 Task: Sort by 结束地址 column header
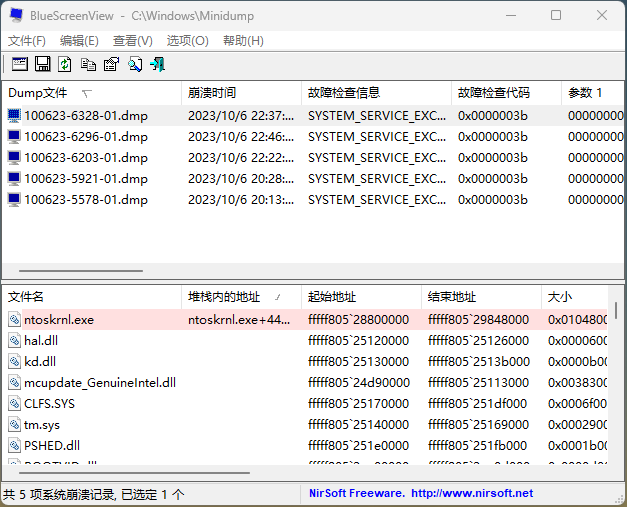481,297
